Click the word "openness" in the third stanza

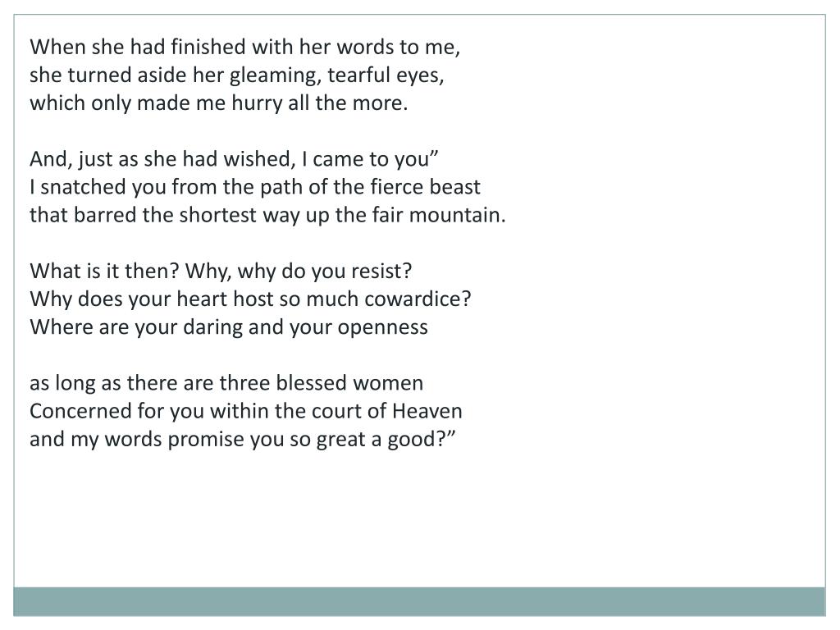click(382, 328)
